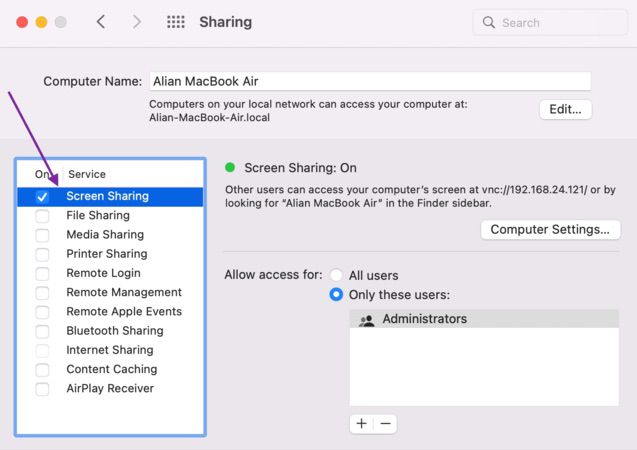Enable the Remote Apple Events checkbox

(x=42, y=312)
